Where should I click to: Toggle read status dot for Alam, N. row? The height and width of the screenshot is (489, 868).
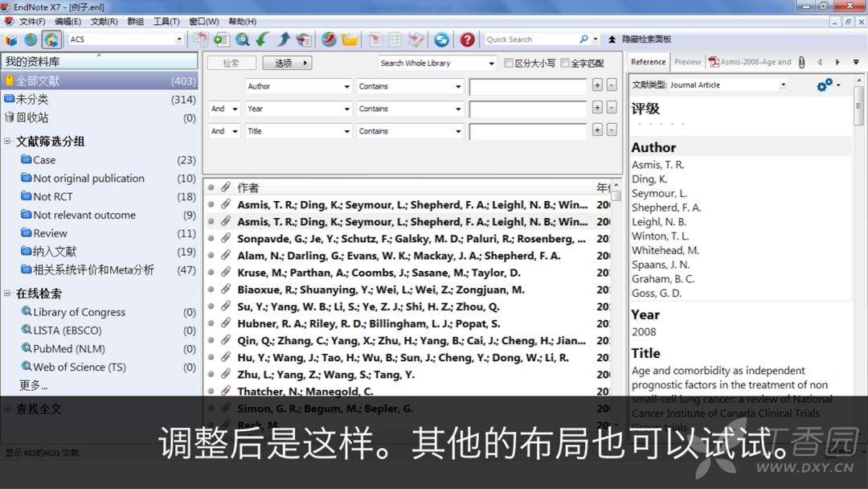coord(211,255)
